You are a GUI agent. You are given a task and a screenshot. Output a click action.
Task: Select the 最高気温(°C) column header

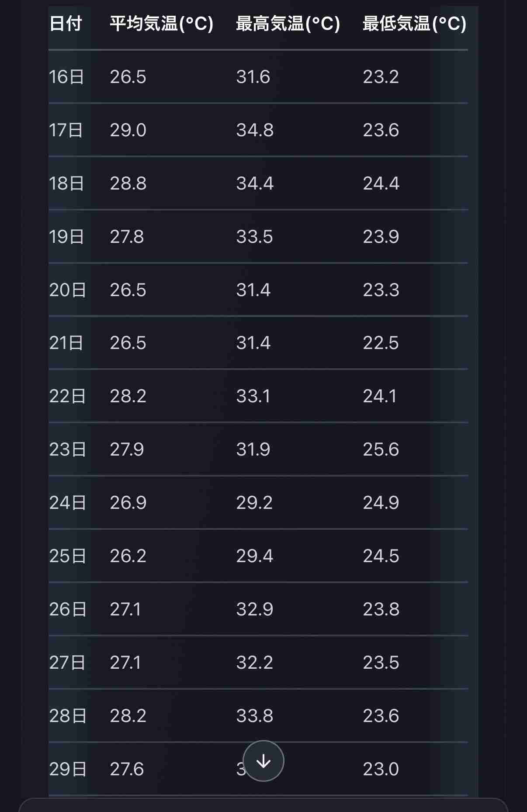(x=288, y=24)
